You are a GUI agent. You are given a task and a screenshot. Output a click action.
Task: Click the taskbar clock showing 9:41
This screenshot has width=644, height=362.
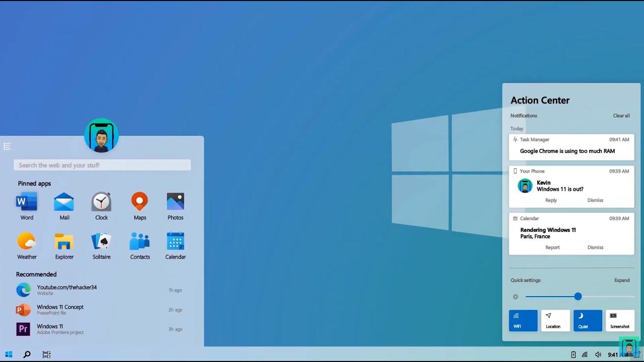tap(618, 354)
